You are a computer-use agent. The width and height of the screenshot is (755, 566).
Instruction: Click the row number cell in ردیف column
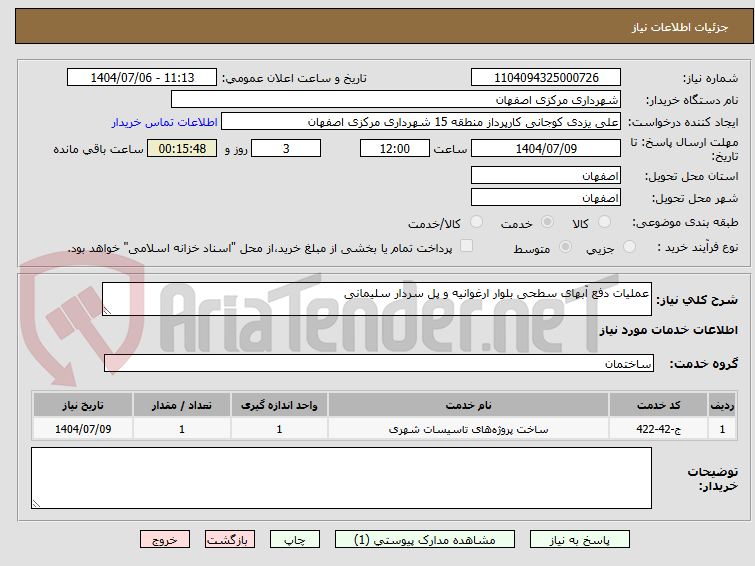pyautogui.click(x=722, y=429)
